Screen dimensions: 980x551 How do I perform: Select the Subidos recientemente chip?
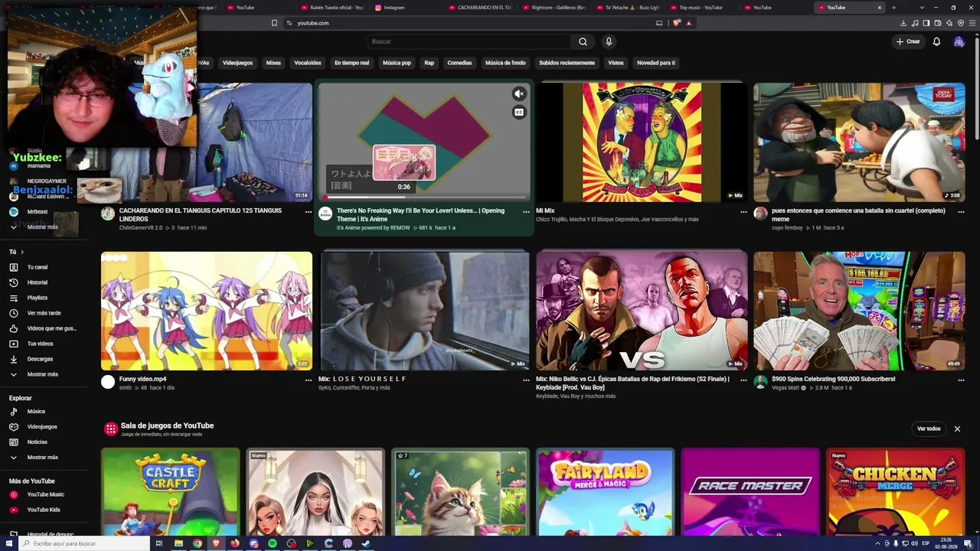click(567, 63)
